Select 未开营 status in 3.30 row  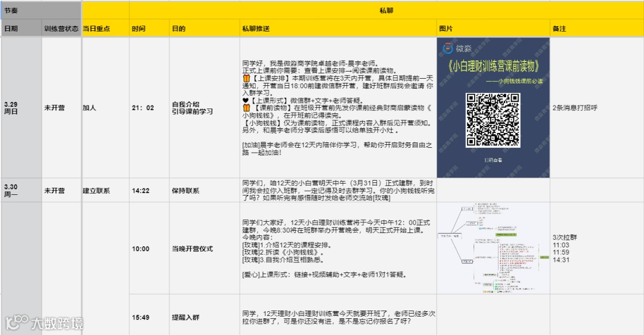tap(61, 190)
